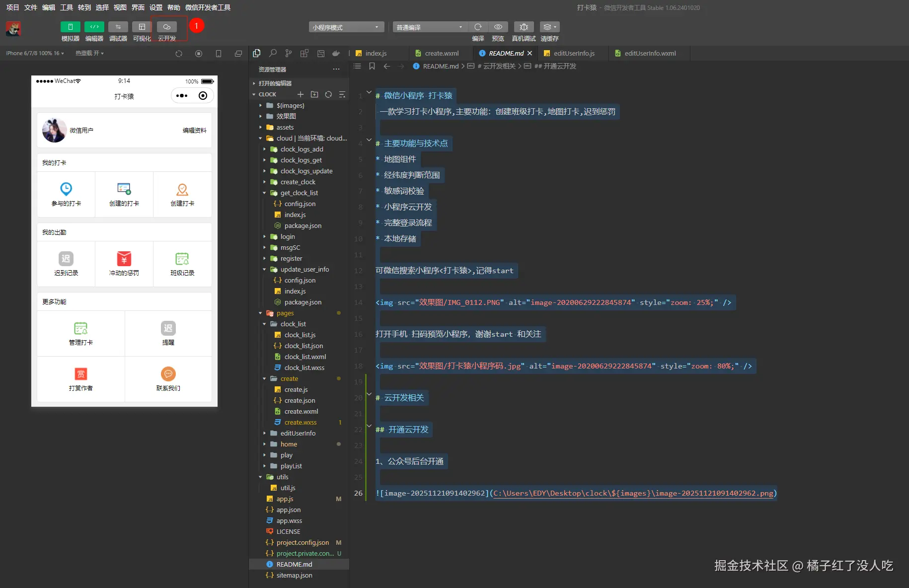909x588 pixels.
Task: Tap the contact us button
Action: (168, 379)
